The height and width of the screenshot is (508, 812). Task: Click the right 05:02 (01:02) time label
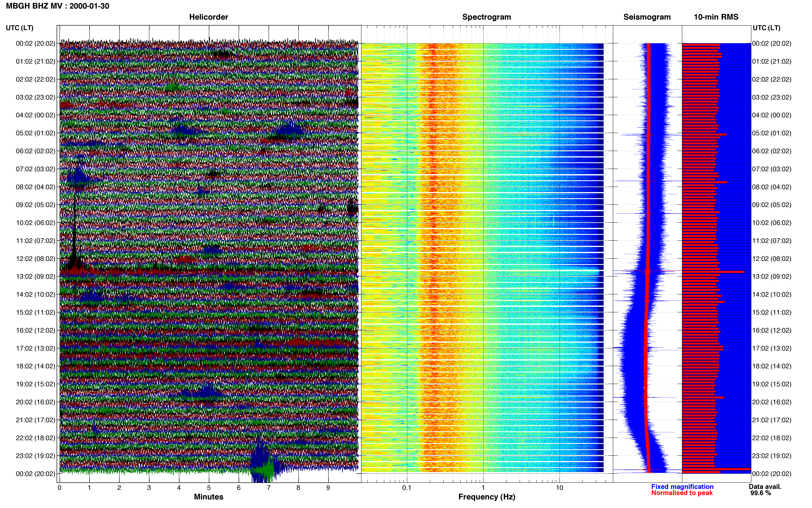pos(772,133)
